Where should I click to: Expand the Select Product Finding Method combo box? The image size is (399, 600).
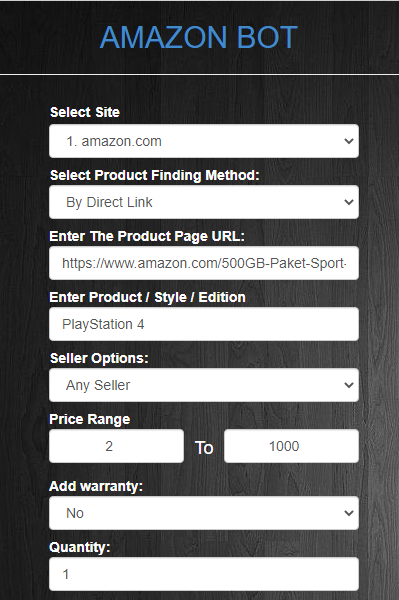click(204, 202)
